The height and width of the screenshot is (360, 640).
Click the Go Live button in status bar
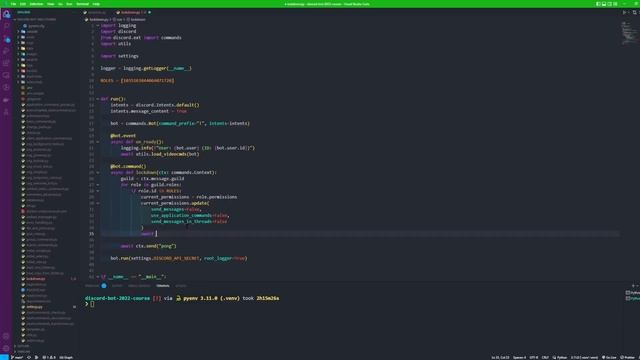(x=609, y=358)
